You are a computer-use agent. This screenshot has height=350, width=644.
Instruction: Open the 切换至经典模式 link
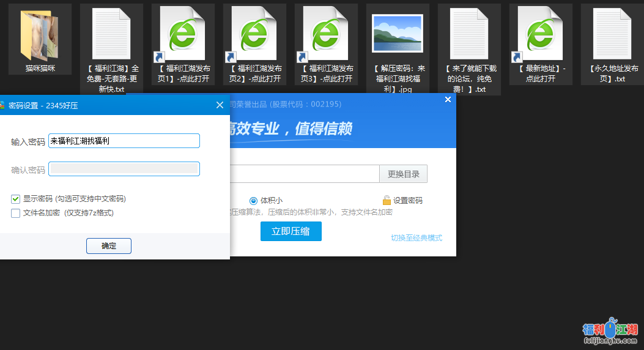tap(416, 238)
